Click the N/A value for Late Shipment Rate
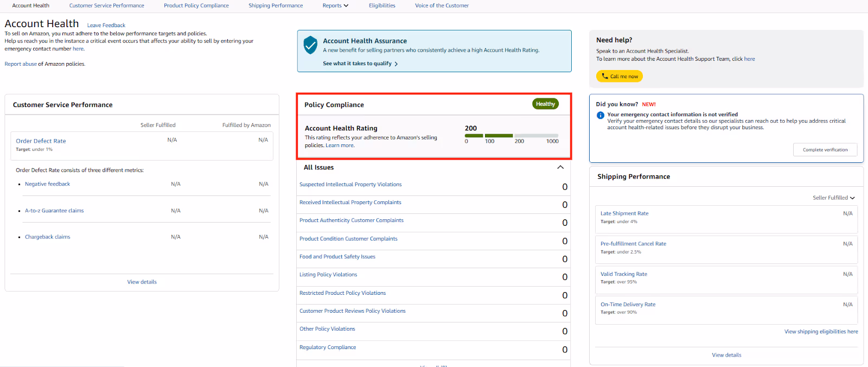The height and width of the screenshot is (367, 868). 848,213
